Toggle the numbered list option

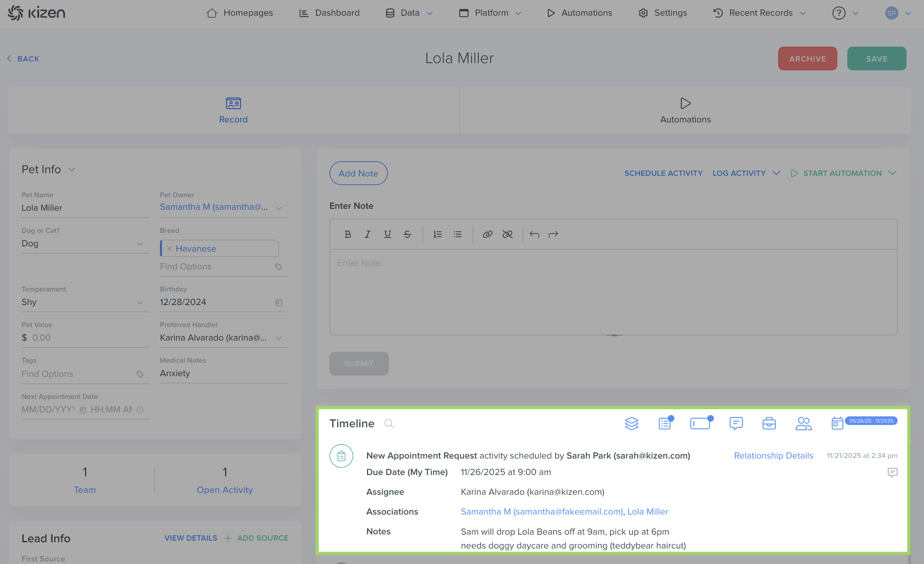click(437, 234)
